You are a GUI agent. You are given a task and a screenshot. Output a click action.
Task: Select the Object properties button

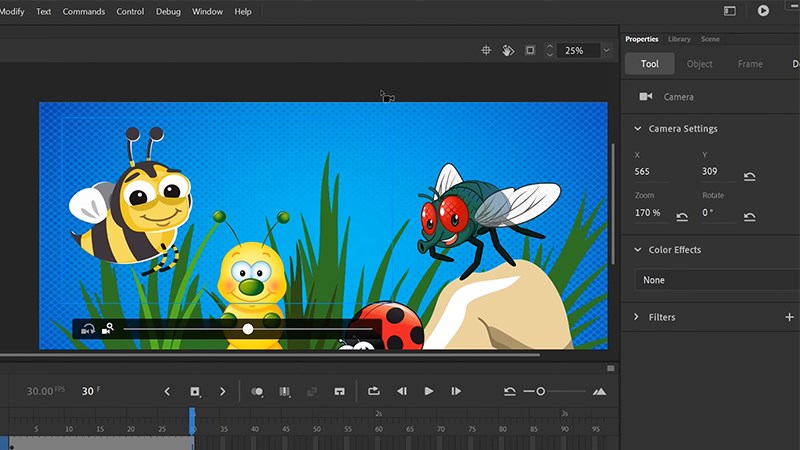(x=700, y=64)
